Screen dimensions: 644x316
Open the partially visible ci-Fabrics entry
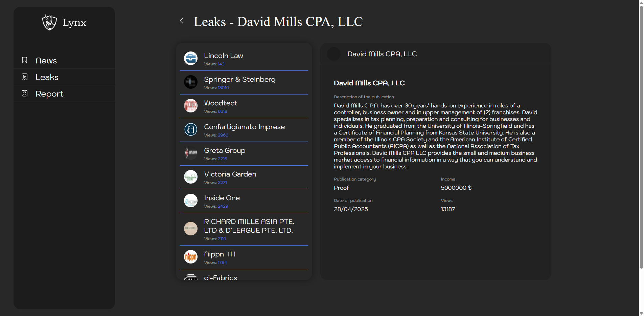(221, 277)
